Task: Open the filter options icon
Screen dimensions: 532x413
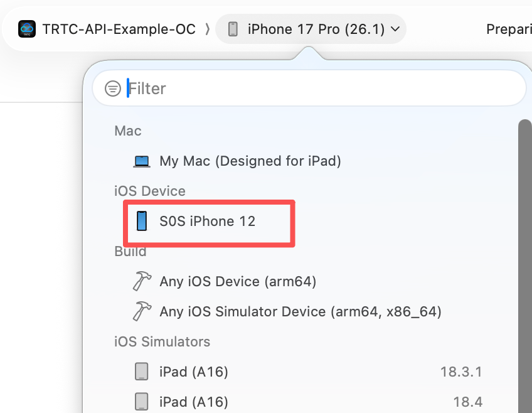Action: [113, 88]
